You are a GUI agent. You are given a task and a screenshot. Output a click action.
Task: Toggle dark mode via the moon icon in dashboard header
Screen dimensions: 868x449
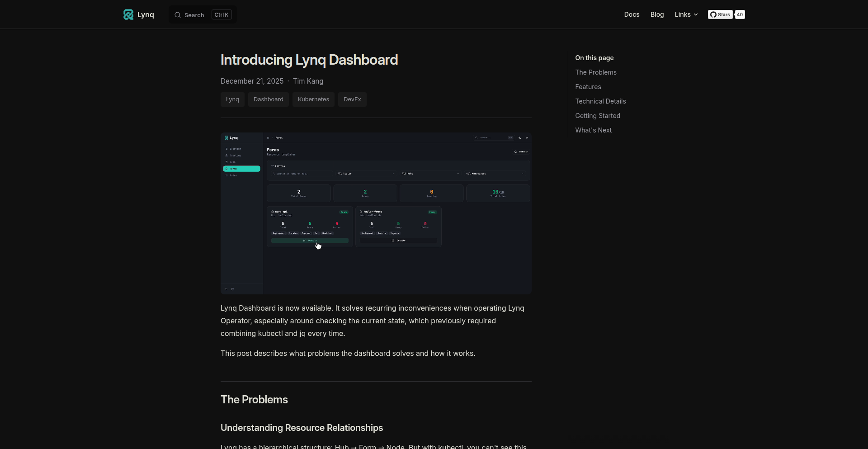(527, 138)
